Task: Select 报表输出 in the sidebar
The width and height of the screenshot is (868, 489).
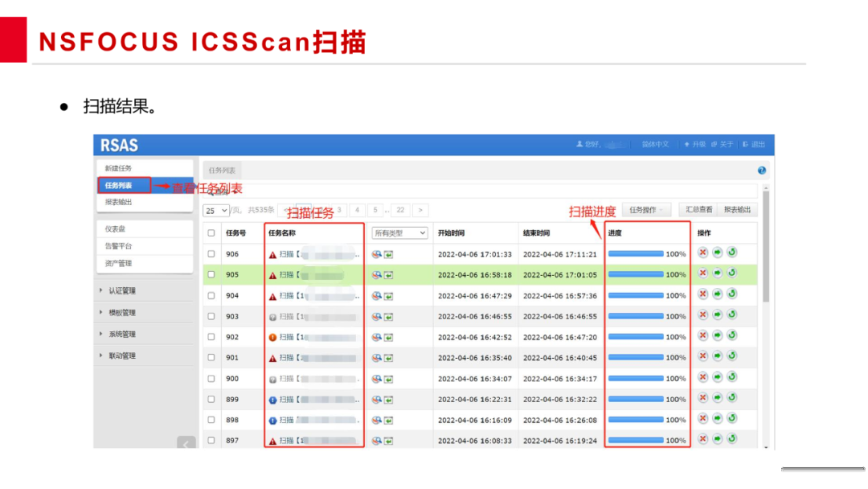Action: pos(118,202)
